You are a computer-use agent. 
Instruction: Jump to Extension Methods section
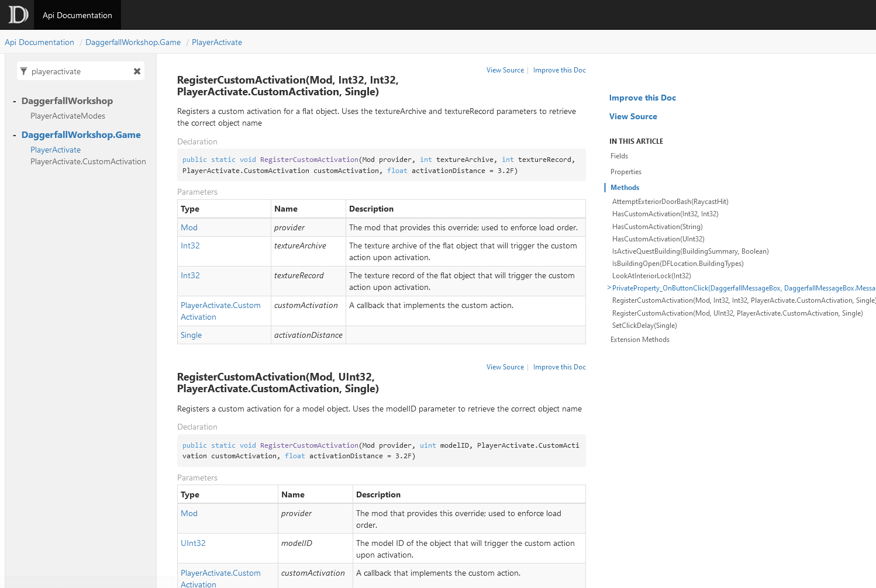[x=640, y=340]
